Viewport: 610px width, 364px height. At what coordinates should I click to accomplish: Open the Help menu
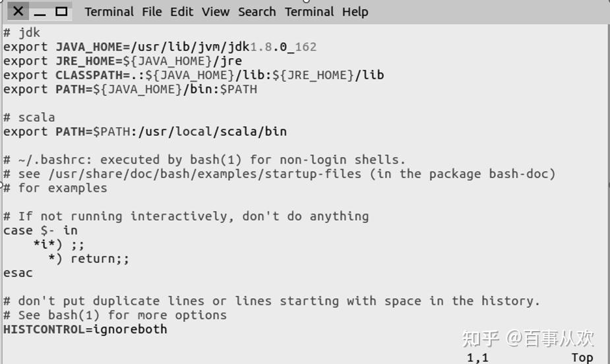click(355, 12)
